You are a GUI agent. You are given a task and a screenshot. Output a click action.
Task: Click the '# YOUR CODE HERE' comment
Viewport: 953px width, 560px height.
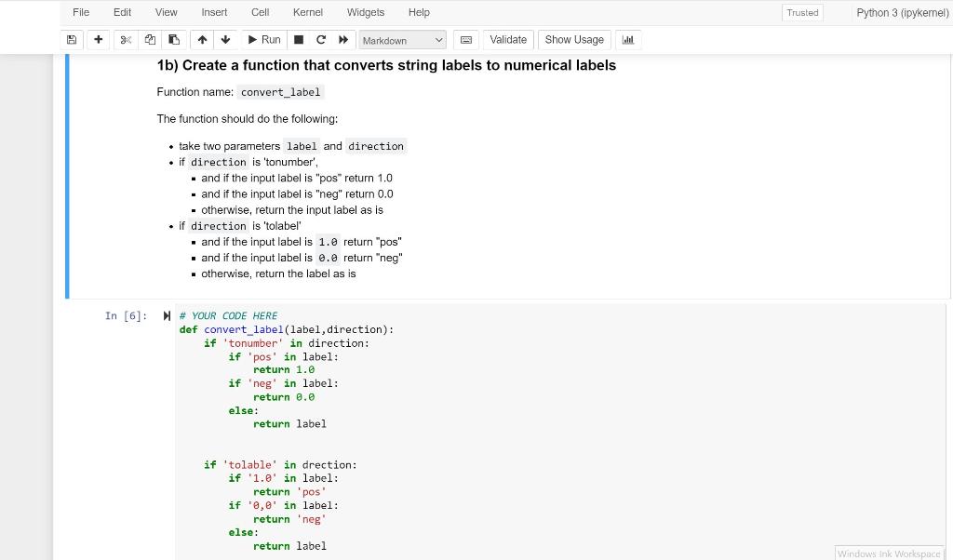[x=229, y=316]
